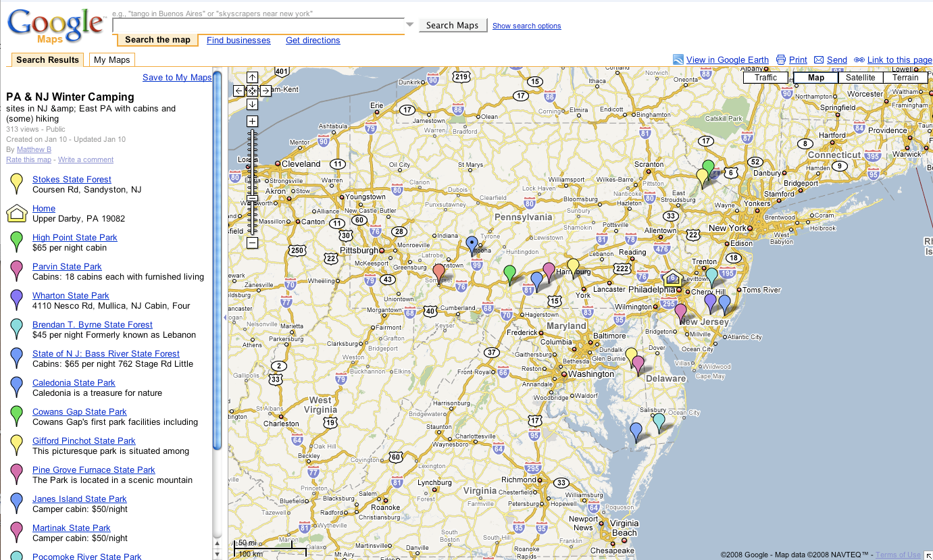The width and height of the screenshot is (933, 560).
Task: Toggle the Traffic overlay button
Action: click(765, 78)
